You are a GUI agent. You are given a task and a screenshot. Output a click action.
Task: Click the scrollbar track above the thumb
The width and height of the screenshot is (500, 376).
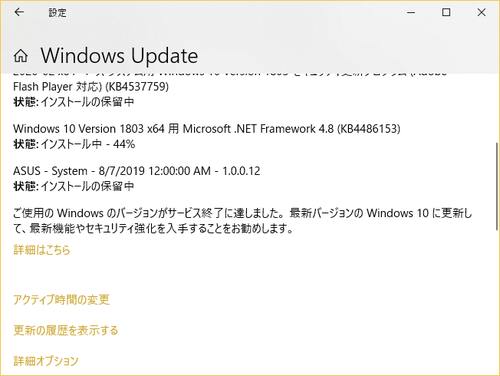click(x=497, y=108)
